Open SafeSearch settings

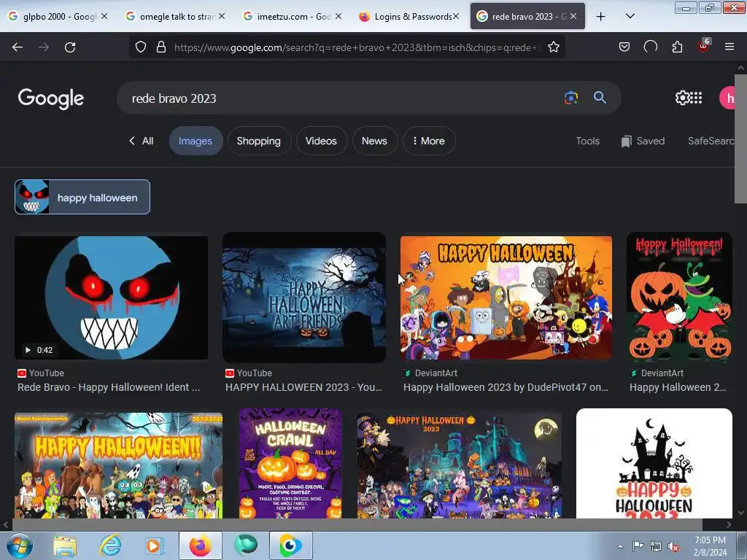(x=711, y=141)
